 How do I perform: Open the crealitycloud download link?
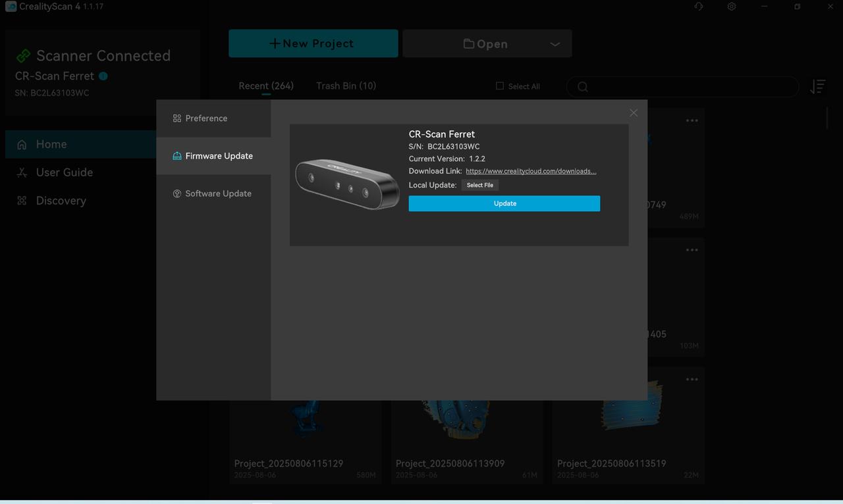pos(531,171)
